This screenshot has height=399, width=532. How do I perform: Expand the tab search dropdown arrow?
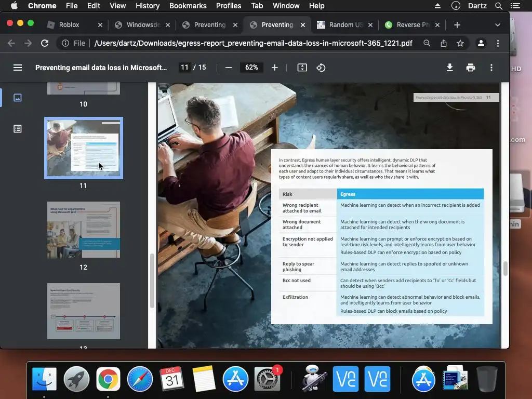tap(497, 25)
